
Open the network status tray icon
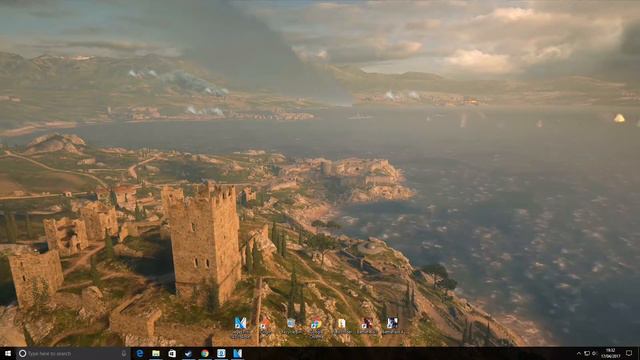[x=587, y=353]
